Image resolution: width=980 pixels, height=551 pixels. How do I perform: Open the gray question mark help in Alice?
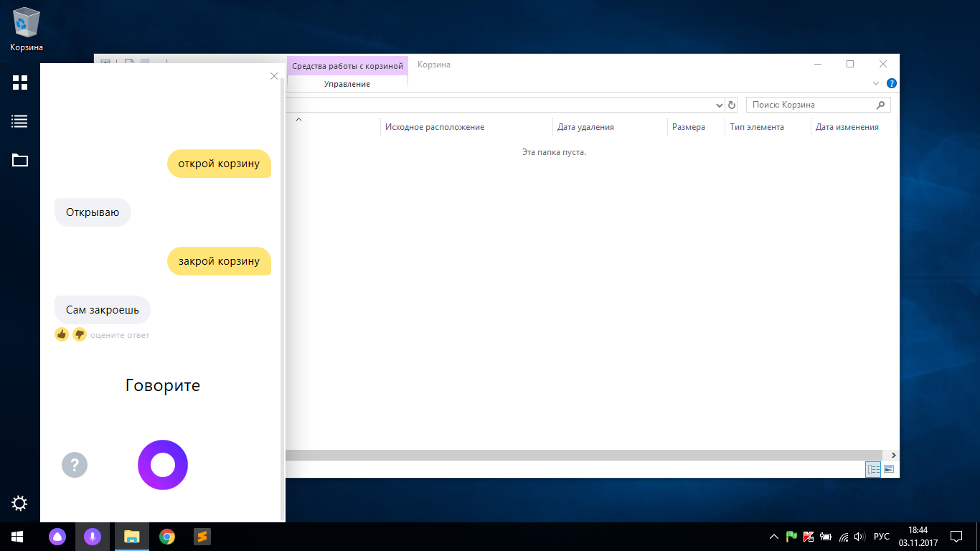point(75,465)
